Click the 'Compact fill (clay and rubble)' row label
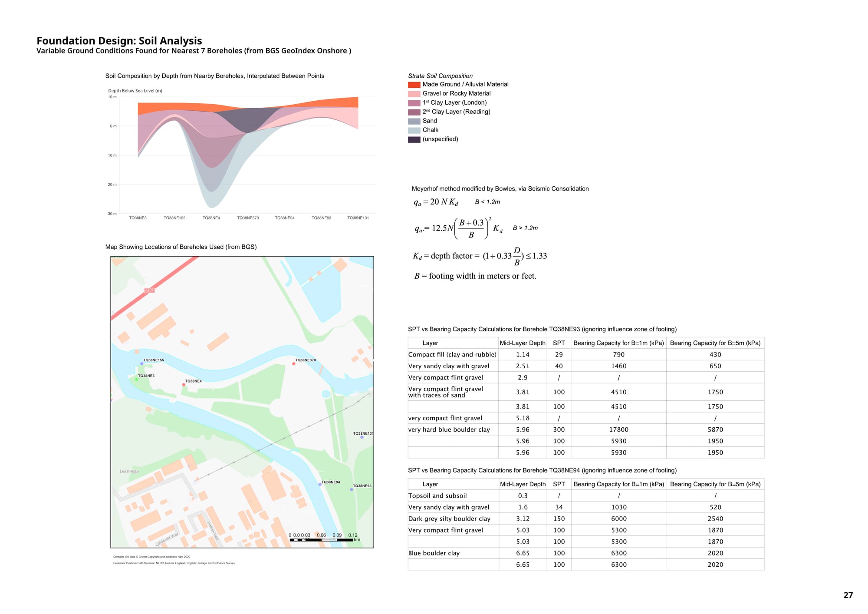The width and height of the screenshot is (868, 614). pyautogui.click(x=452, y=354)
